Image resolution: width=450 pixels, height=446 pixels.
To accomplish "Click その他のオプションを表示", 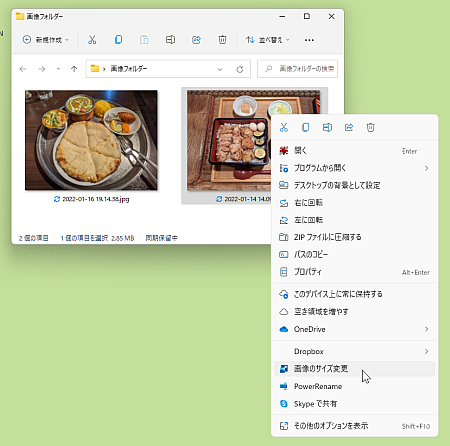I will pos(355,426).
